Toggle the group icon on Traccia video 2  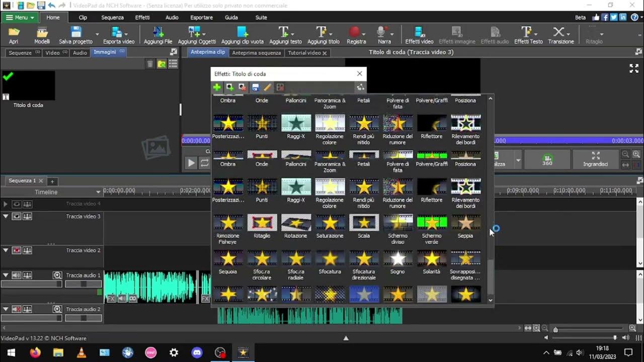pos(27,250)
